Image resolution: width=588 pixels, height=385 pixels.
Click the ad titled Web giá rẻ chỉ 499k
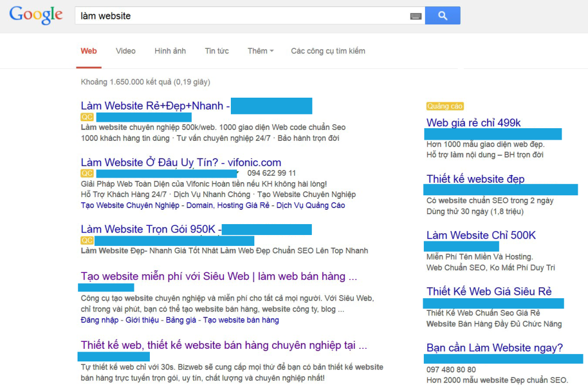click(475, 122)
